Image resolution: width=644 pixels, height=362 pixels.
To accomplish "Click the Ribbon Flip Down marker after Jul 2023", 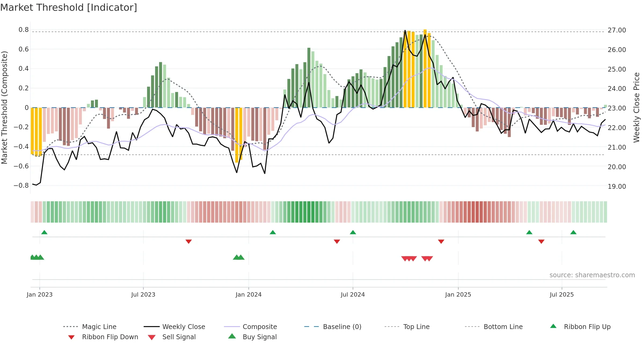I will pyautogui.click(x=189, y=242).
